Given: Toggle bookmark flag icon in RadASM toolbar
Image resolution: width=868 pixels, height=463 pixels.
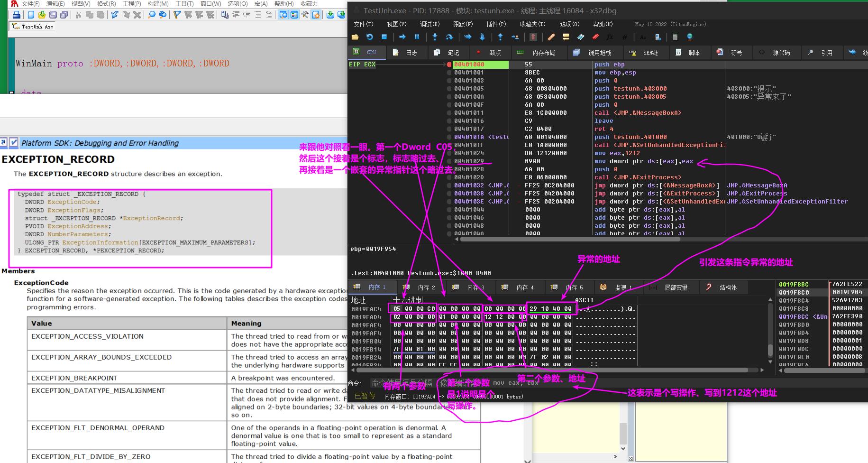Looking at the screenshot, I should pyautogui.click(x=177, y=15).
